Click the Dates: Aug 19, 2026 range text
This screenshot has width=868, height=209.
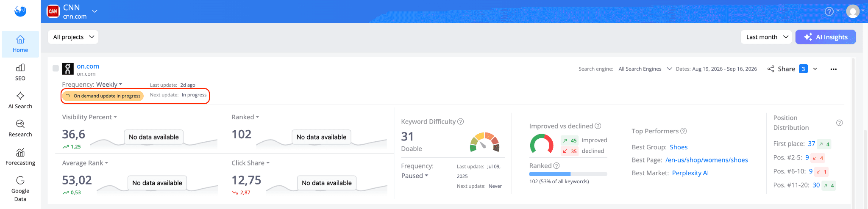click(716, 69)
